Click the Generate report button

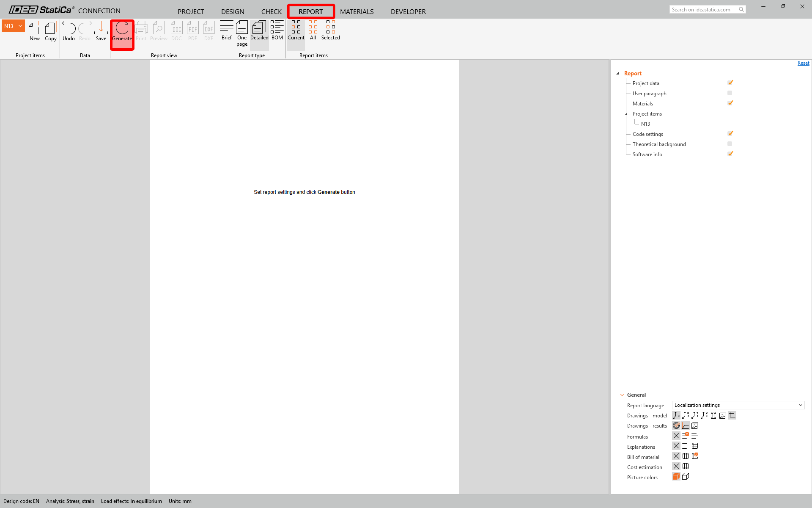pyautogui.click(x=122, y=32)
